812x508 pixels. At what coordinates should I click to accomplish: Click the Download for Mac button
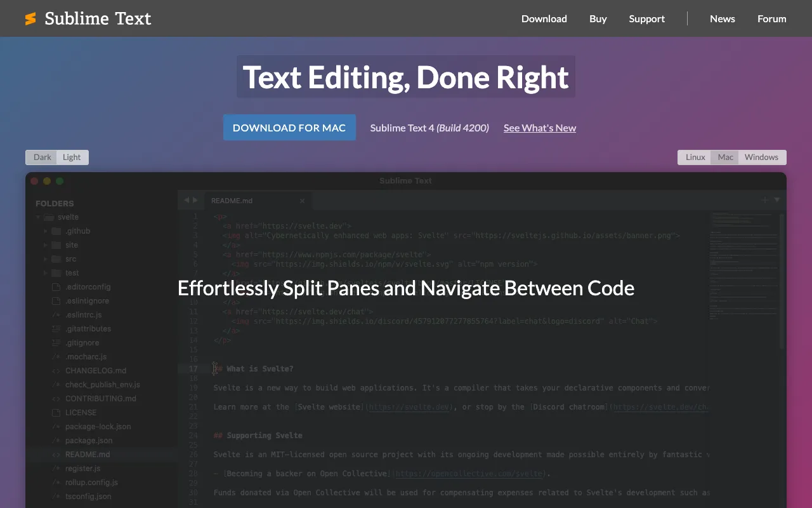[289, 127]
